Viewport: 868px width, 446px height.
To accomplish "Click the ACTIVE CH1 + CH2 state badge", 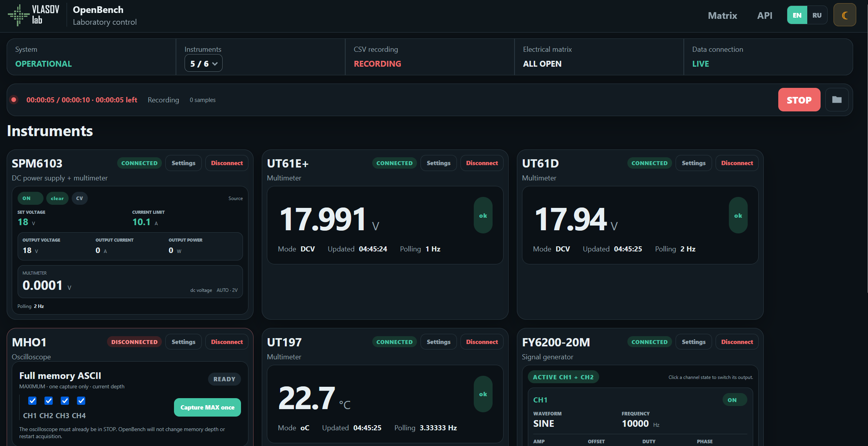I will point(563,377).
